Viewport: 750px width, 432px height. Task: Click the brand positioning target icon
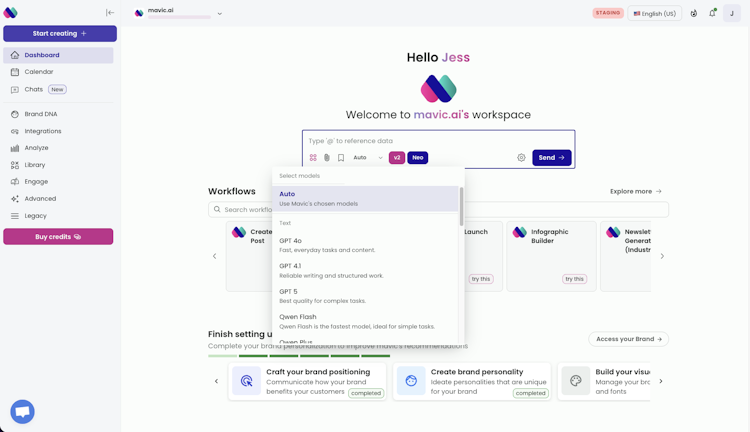click(x=246, y=381)
